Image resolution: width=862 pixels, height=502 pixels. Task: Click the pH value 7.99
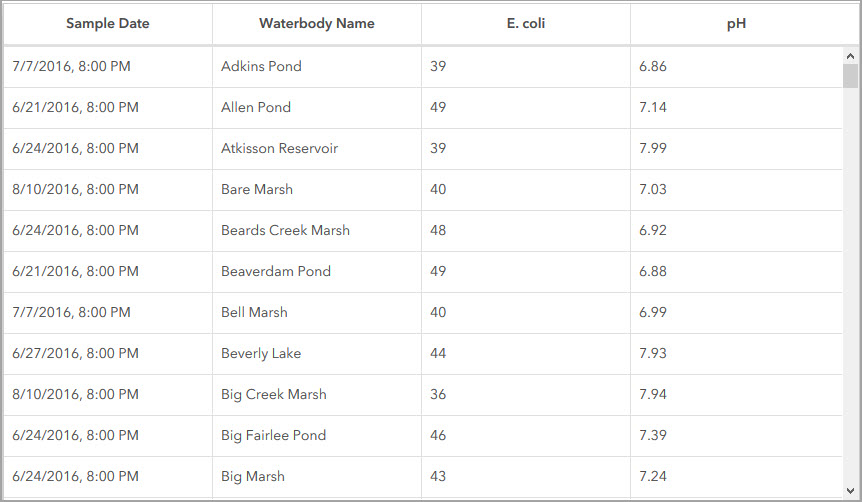point(653,149)
